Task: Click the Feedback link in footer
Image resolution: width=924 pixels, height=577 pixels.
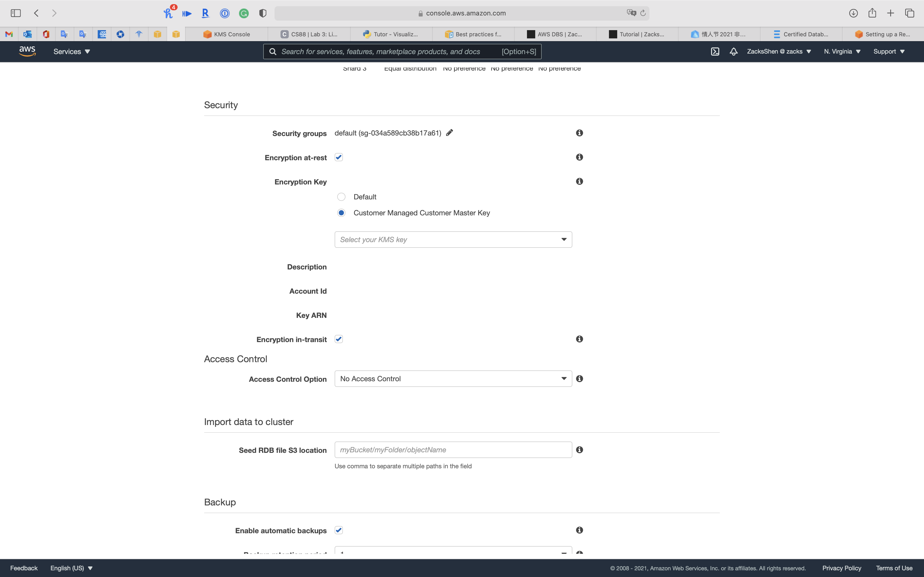Action: click(x=24, y=568)
